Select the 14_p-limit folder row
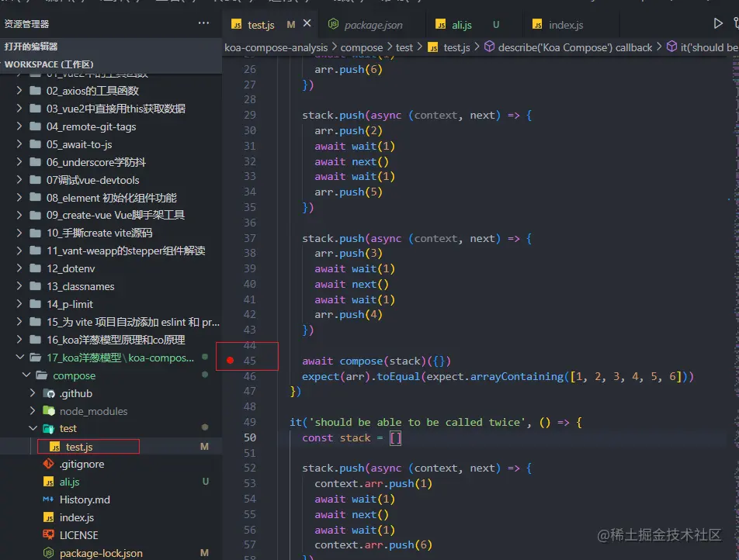The width and height of the screenshot is (739, 560). (111, 304)
